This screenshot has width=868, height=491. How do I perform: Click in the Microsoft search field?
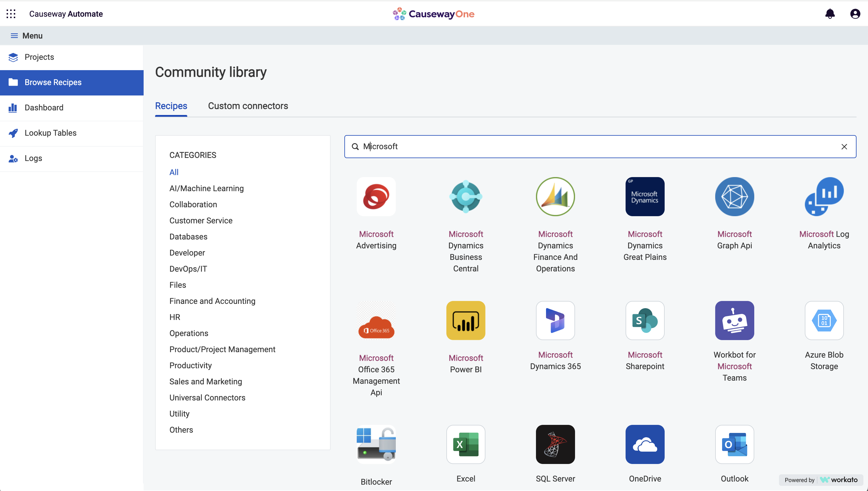click(600, 147)
